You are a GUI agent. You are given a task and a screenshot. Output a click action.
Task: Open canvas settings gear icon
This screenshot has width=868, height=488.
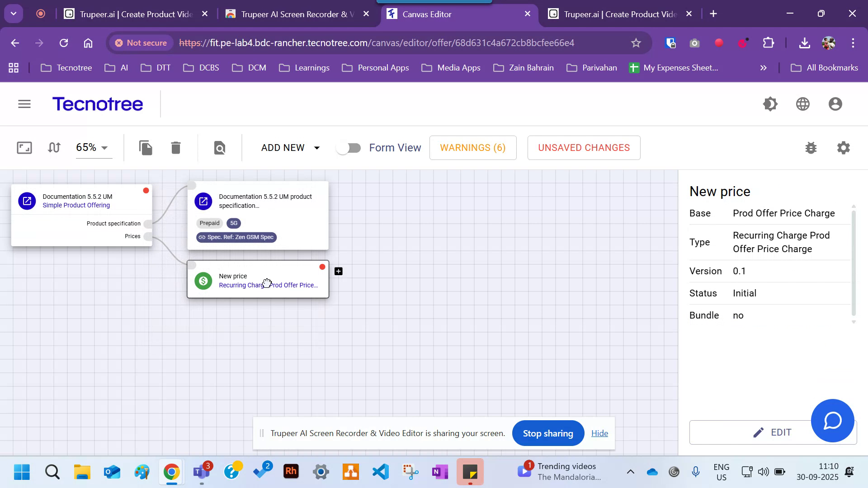pyautogui.click(x=843, y=148)
